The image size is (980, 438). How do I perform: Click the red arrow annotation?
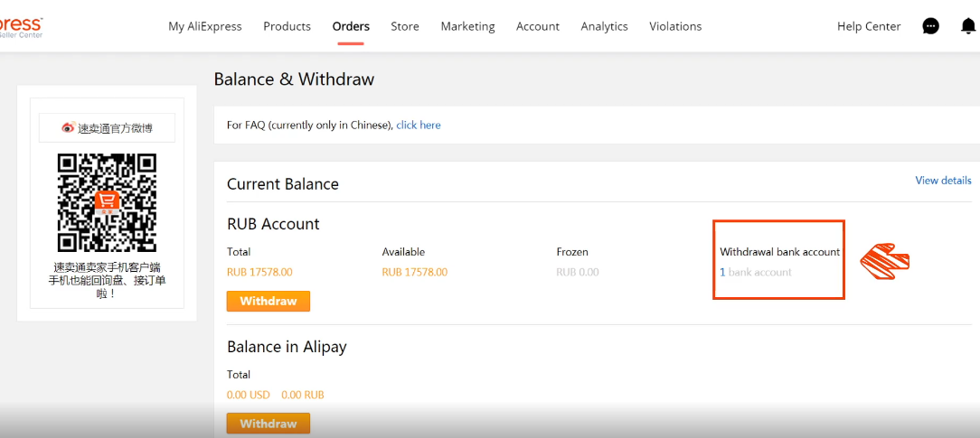coord(885,259)
